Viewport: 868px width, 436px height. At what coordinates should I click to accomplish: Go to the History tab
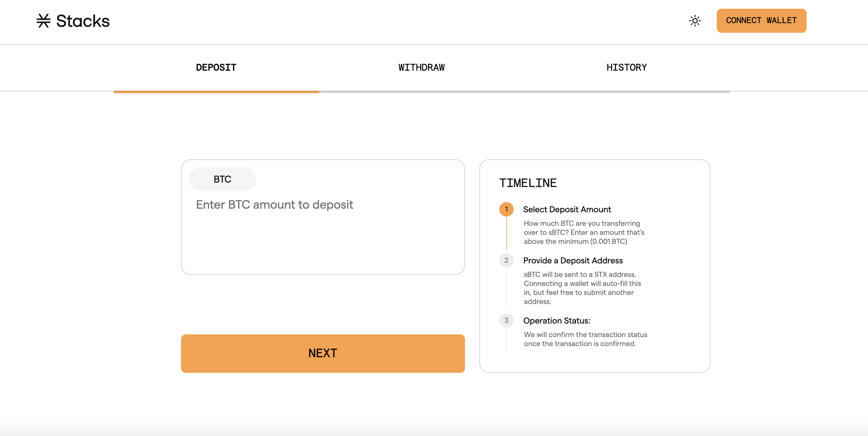coord(626,67)
